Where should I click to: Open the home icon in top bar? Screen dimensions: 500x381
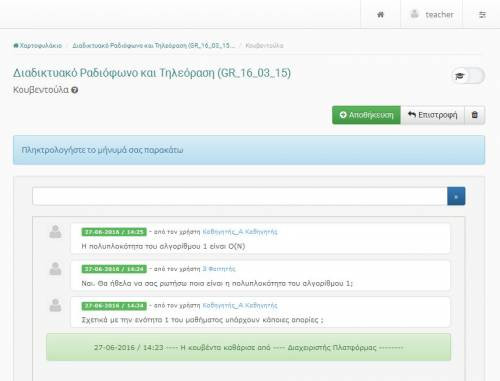[x=380, y=14]
